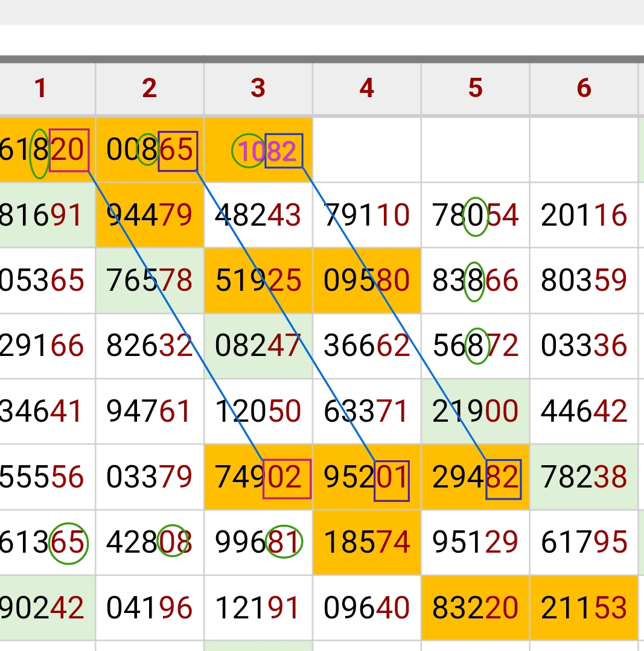Click the orange cell 21153
644x651 pixels.
click(584, 607)
